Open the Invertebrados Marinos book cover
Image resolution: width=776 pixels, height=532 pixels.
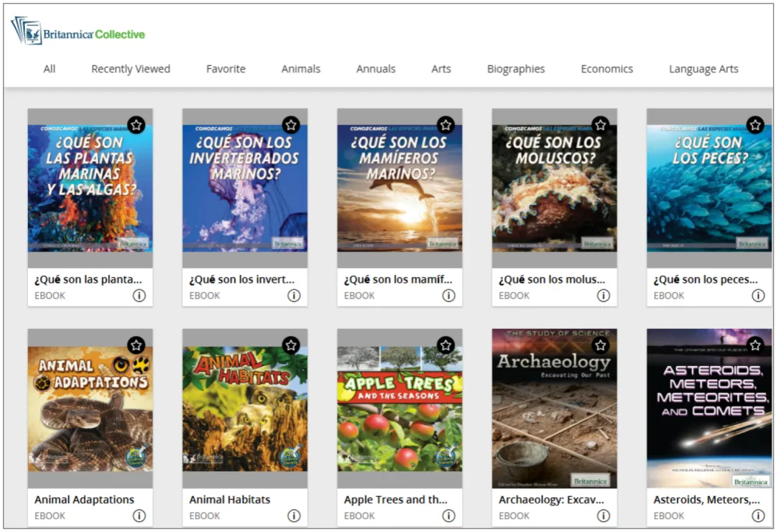[x=245, y=188]
